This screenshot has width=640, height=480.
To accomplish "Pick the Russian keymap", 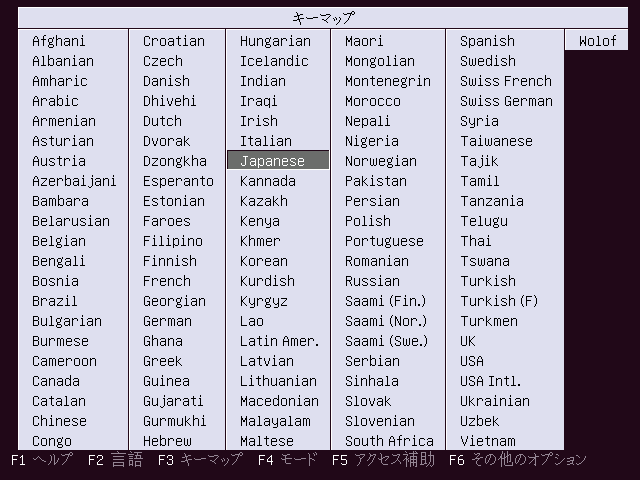I will pyautogui.click(x=372, y=281).
